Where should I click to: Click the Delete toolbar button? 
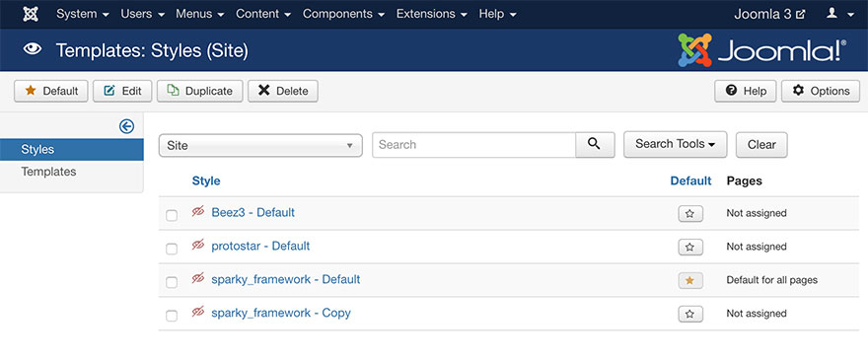click(283, 91)
